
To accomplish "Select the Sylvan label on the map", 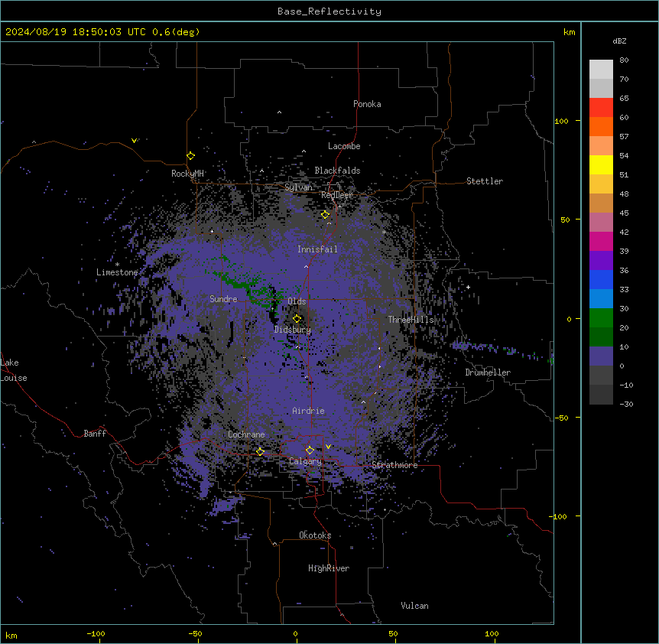I will 298,187.
